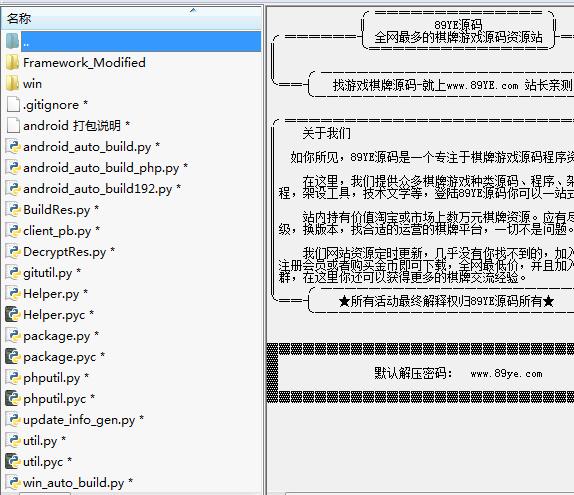Click the www.89ye.com password text

pyautogui.click(x=506, y=373)
